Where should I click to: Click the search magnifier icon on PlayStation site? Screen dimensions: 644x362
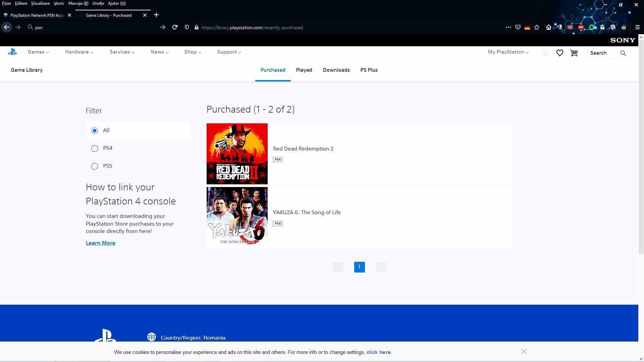point(623,53)
